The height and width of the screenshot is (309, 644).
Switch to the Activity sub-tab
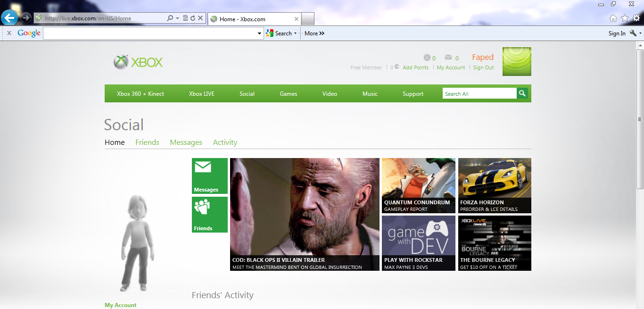click(225, 142)
